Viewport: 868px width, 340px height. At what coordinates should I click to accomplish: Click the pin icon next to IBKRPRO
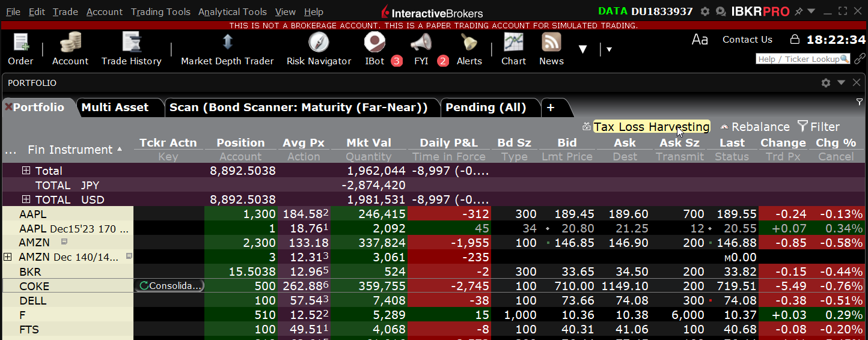pyautogui.click(x=799, y=11)
